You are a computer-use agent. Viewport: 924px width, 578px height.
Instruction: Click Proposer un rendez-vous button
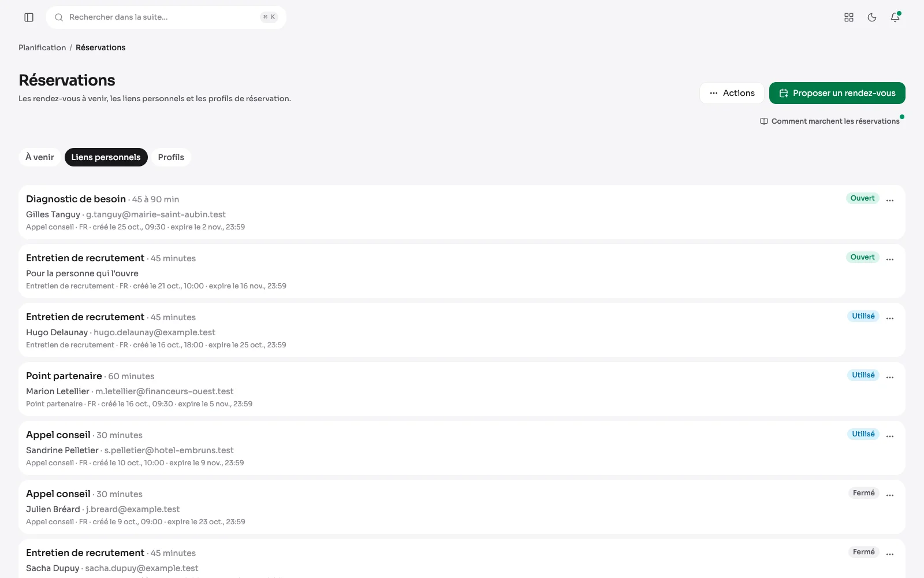point(837,93)
